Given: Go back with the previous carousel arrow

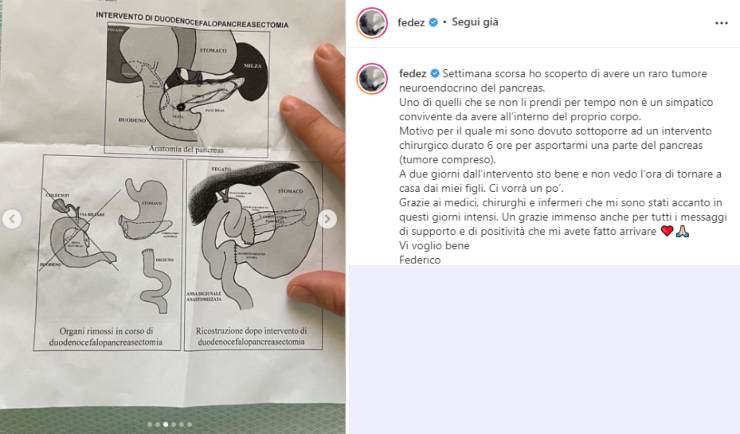Looking at the screenshot, I should coord(12,219).
